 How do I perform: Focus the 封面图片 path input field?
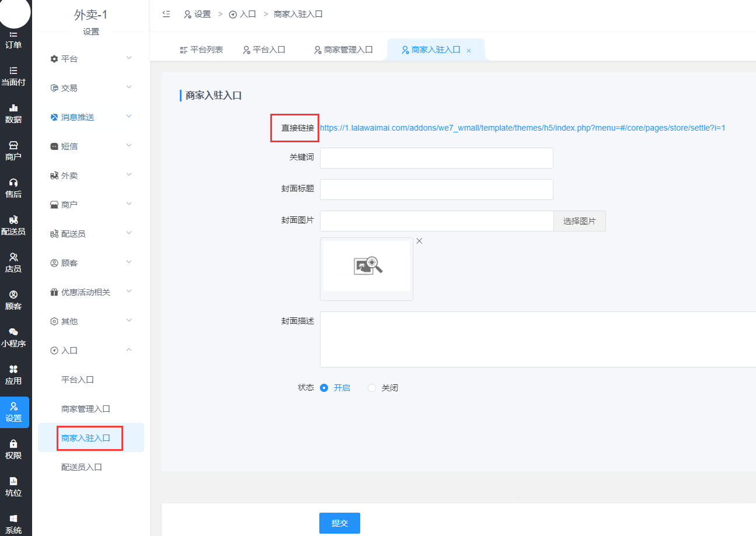pos(437,221)
